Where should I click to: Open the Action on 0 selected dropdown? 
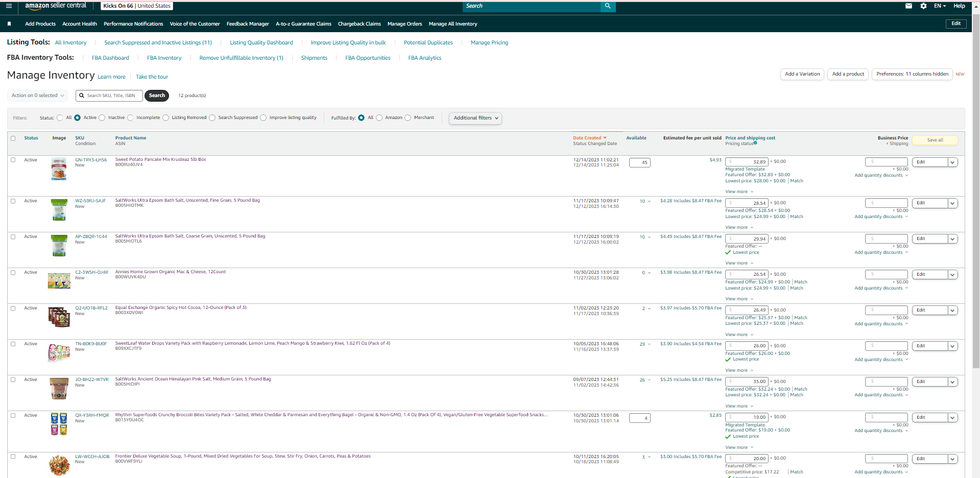pyautogui.click(x=38, y=95)
